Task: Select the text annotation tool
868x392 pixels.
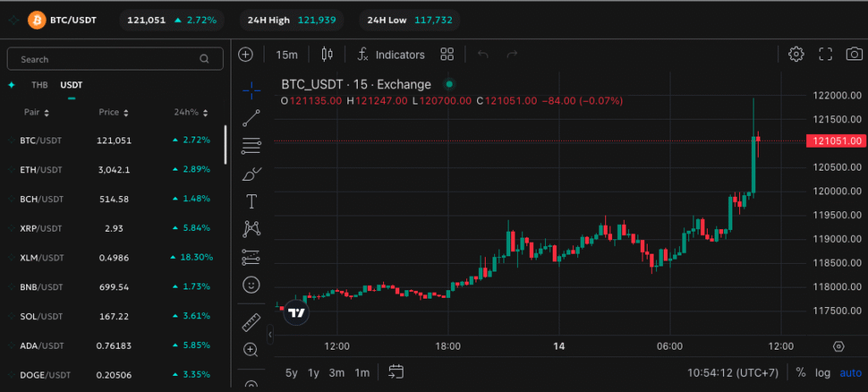Action: 251,201
